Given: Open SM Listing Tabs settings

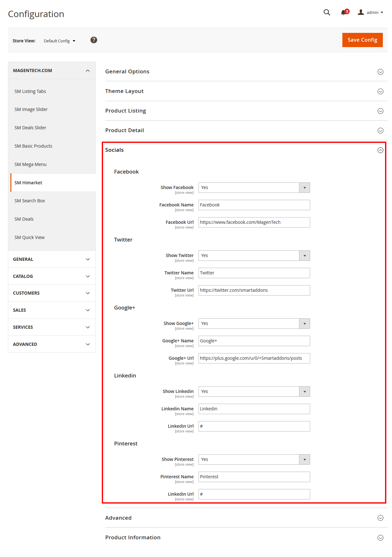Looking at the screenshot, I should 30,91.
